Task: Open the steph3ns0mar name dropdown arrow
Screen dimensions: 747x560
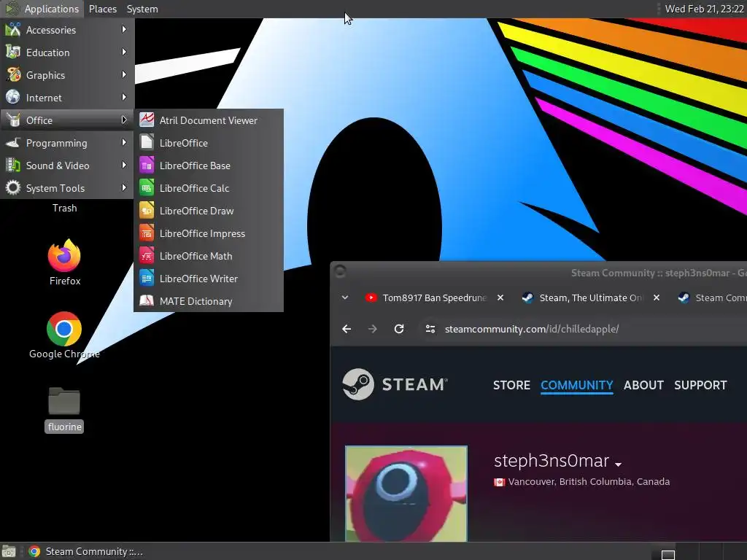Action: click(619, 464)
